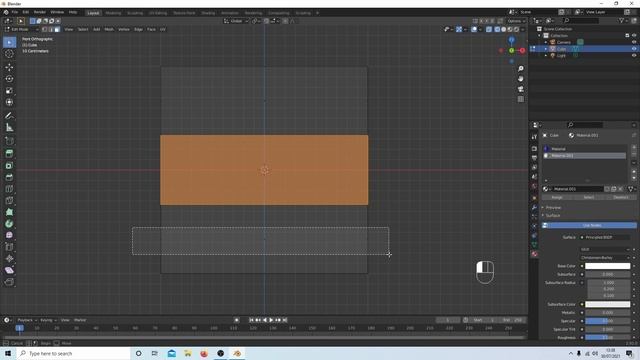Click the viewport zoom magnifier icon
This screenshot has height=360, width=640.
click(x=520, y=69)
